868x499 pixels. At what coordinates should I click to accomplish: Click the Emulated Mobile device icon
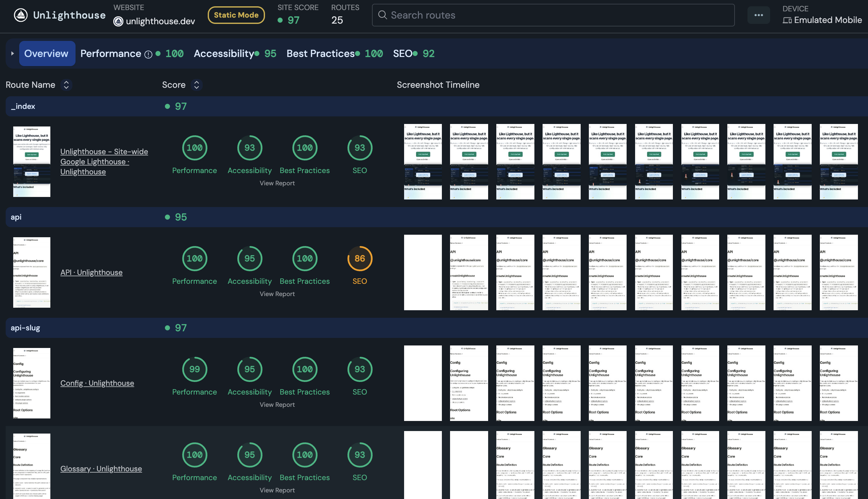coord(787,20)
